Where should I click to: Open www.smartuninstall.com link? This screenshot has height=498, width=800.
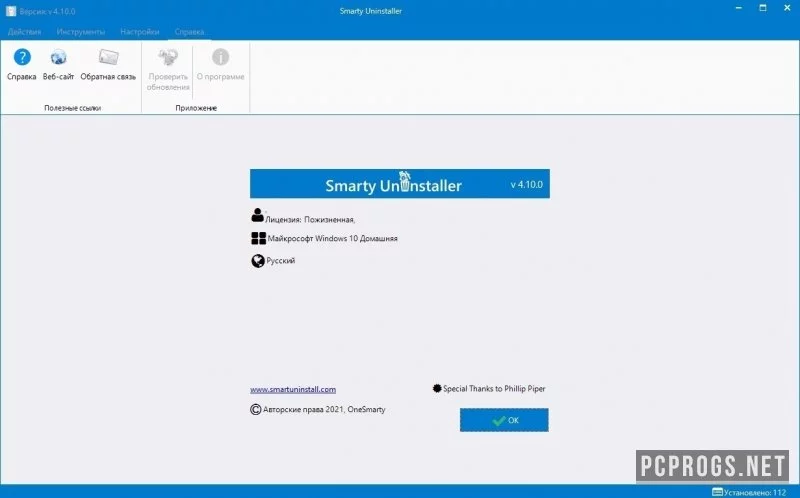[x=293, y=389]
